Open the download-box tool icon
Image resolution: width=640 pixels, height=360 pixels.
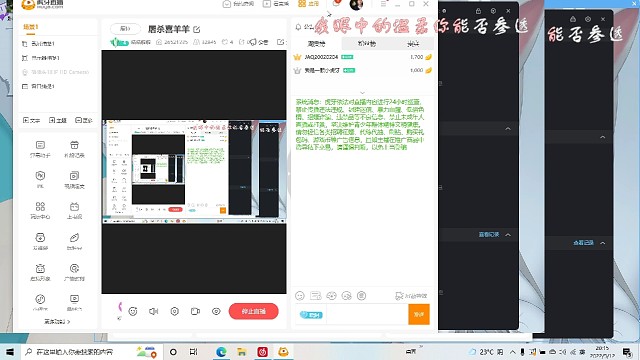pos(40,241)
